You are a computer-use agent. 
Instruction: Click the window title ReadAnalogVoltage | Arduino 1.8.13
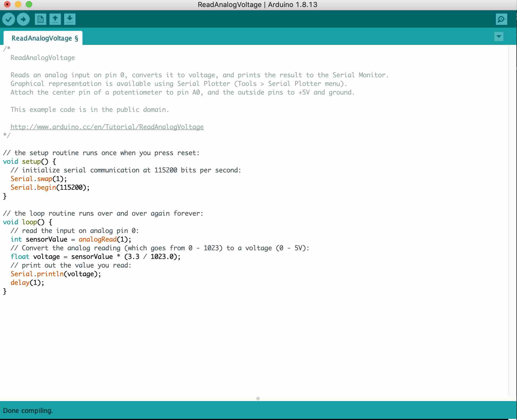[258, 5]
